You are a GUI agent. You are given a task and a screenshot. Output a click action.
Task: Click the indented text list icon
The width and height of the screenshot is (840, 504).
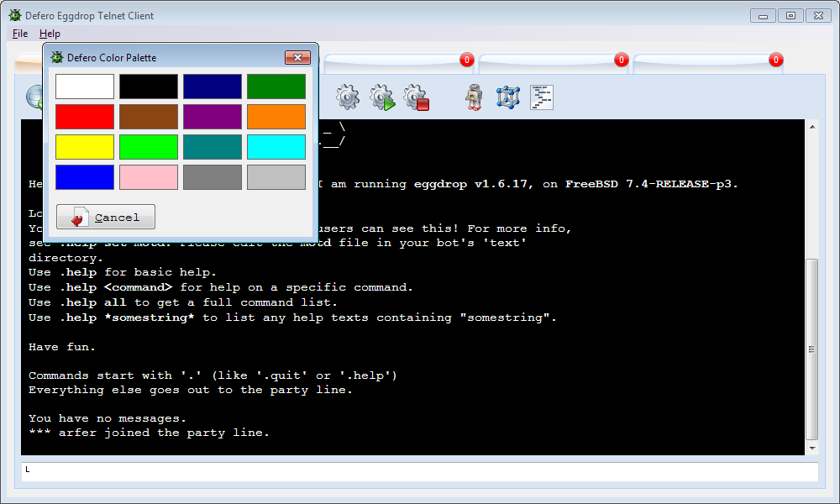click(542, 97)
